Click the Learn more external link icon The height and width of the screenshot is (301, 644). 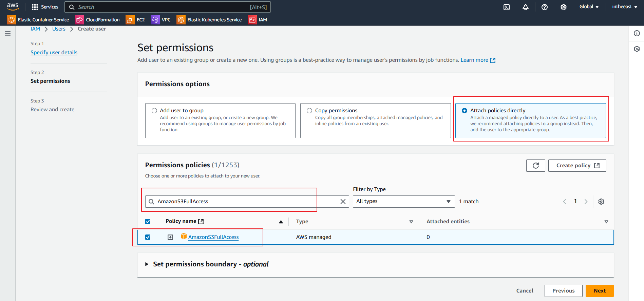[x=493, y=60]
